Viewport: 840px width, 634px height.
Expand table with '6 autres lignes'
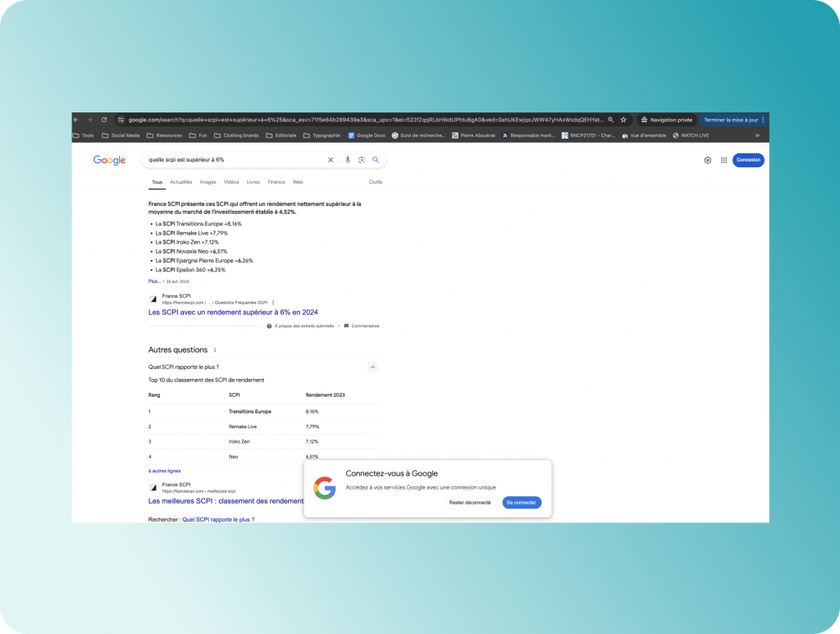click(164, 471)
